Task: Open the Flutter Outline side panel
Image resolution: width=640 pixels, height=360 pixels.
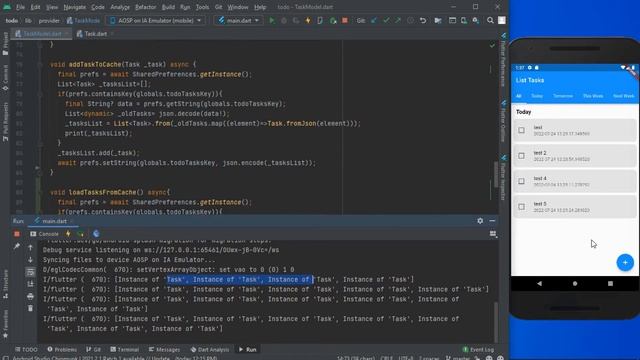Action: click(x=503, y=122)
